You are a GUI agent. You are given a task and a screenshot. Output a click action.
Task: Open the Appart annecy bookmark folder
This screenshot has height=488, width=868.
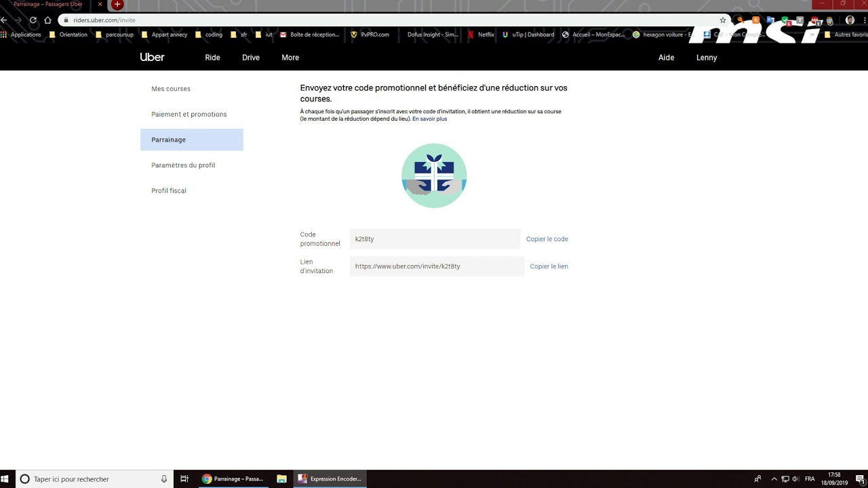165,35
